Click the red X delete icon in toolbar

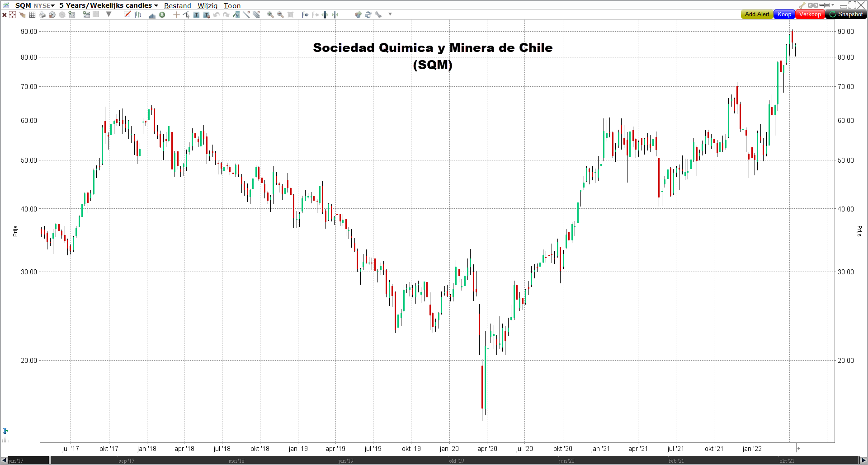coord(4,15)
